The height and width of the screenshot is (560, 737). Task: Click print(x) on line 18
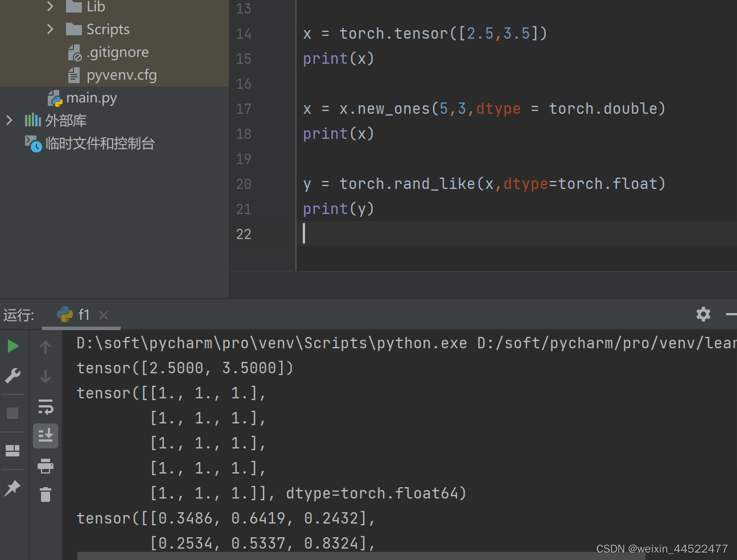(x=339, y=134)
